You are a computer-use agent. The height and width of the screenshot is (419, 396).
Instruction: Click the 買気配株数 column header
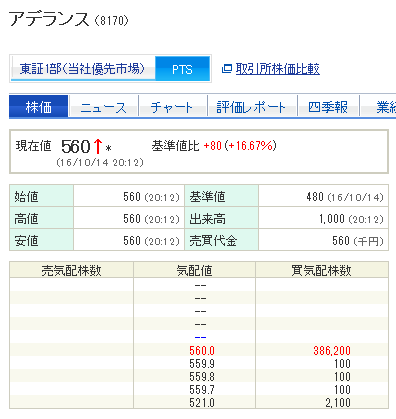click(322, 270)
